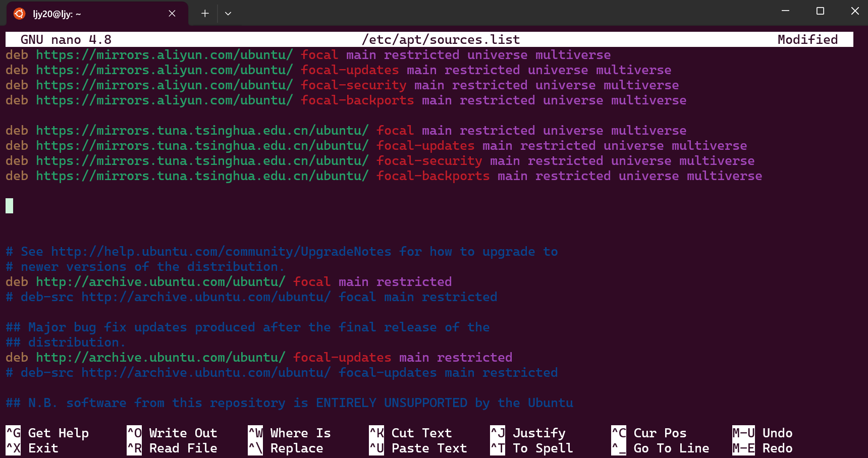The width and height of the screenshot is (868, 458).
Task: Click the '# deb-src' focal main restricted line
Action: click(x=251, y=297)
